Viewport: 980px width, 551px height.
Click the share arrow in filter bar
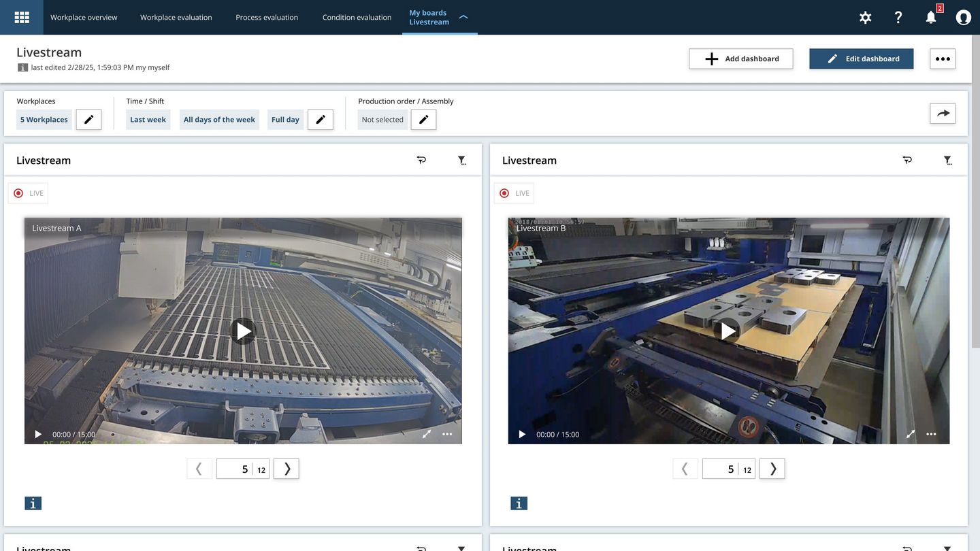click(943, 114)
